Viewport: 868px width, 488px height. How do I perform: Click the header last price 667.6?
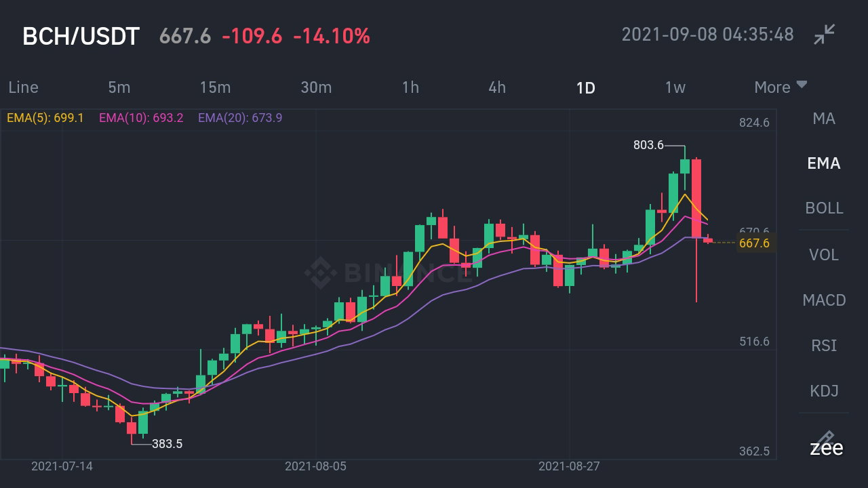pos(185,36)
